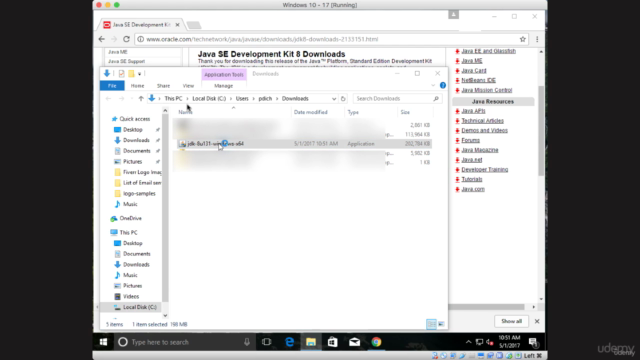
Task: Launch Microsoft Edge from taskbar
Action: point(289,342)
